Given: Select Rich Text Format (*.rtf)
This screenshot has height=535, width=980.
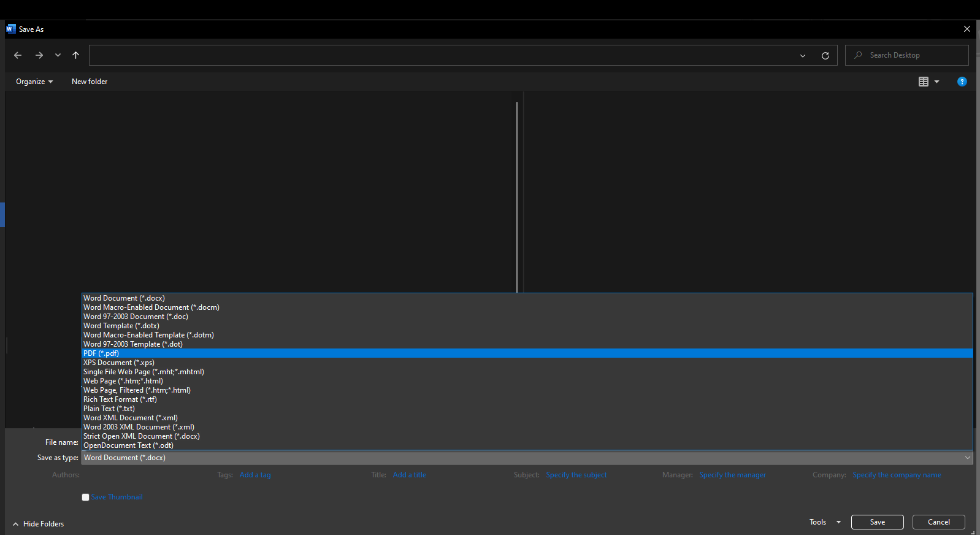Looking at the screenshot, I should (x=527, y=399).
